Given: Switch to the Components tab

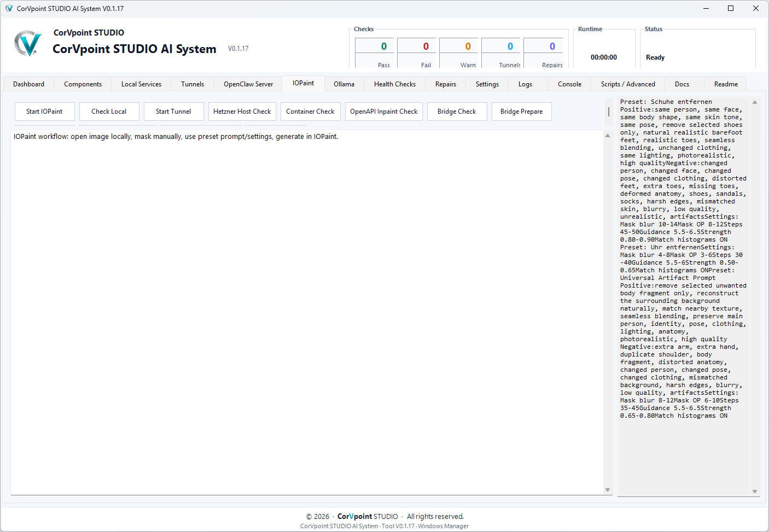Looking at the screenshot, I should (83, 84).
